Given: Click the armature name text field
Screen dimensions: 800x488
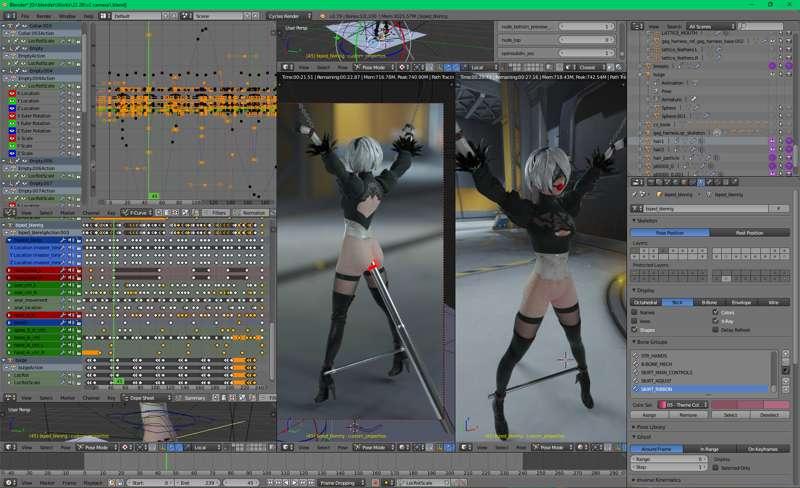Looking at the screenshot, I should [x=706, y=208].
